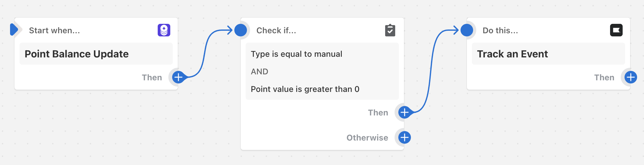Open the Point Balance Update trigger
The image size is (644, 165).
[96, 54]
